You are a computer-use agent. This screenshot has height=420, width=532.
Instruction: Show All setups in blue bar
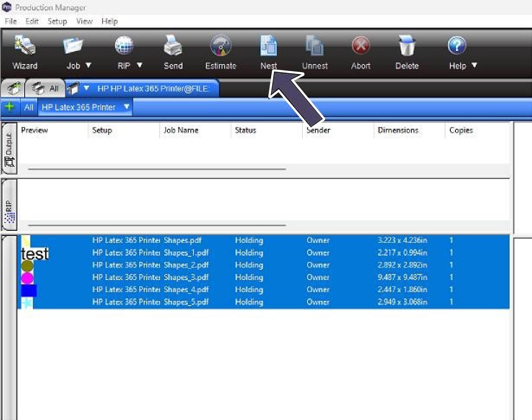(29, 107)
